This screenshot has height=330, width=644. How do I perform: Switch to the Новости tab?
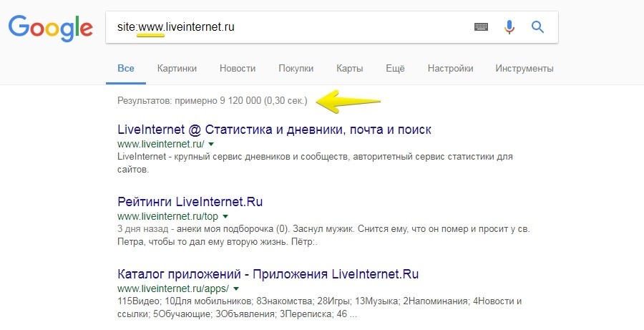click(238, 68)
